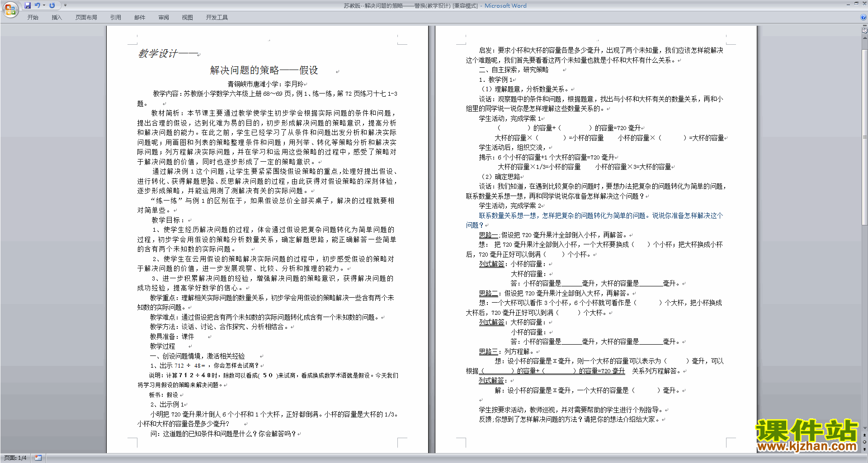Jump to previous page double arrow
This screenshot has width=868, height=463.
click(x=865, y=435)
